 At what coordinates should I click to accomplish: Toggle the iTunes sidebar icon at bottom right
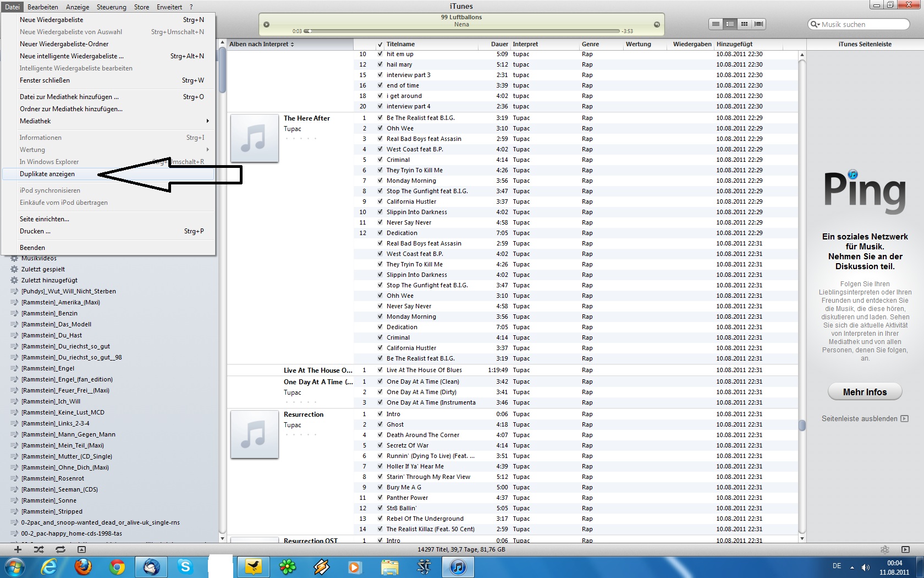tap(905, 549)
